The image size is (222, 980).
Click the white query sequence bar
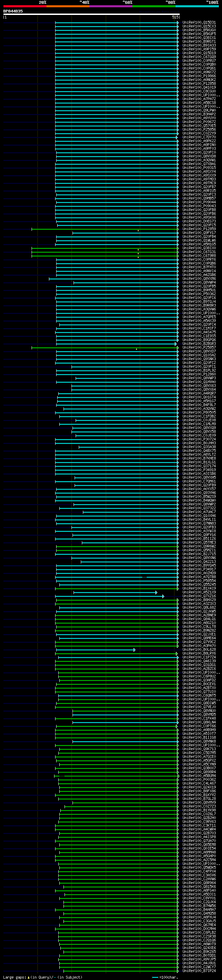pyautogui.click(x=92, y=14)
